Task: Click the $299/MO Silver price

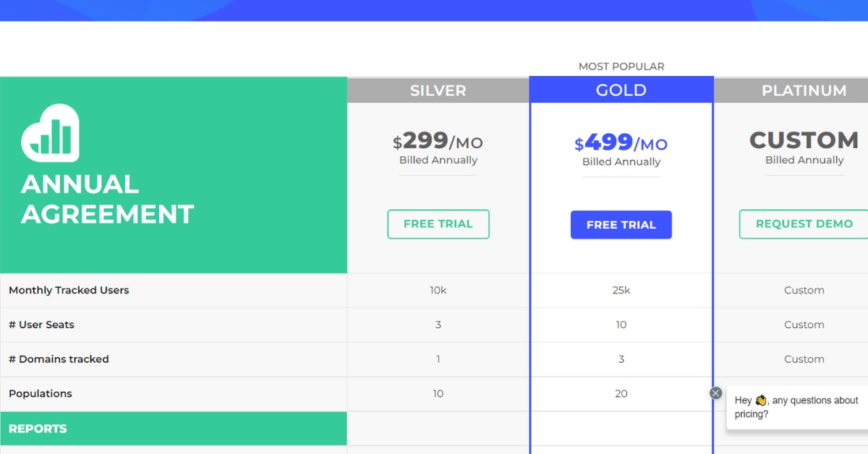Action: (438, 141)
